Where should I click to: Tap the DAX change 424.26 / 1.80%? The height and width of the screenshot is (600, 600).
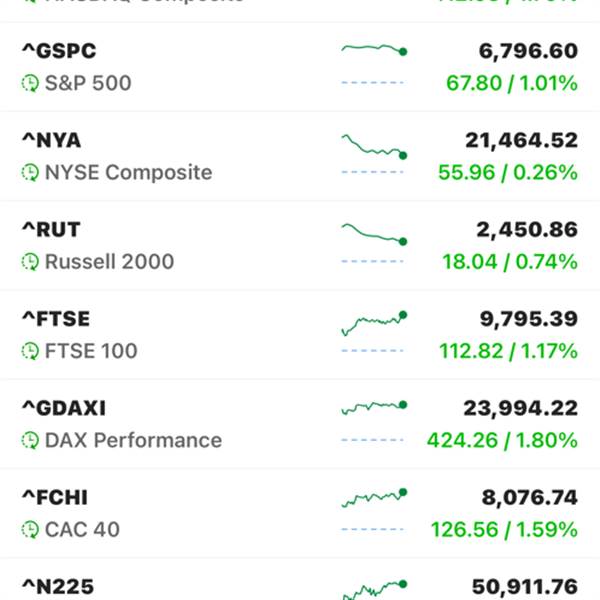point(502,441)
